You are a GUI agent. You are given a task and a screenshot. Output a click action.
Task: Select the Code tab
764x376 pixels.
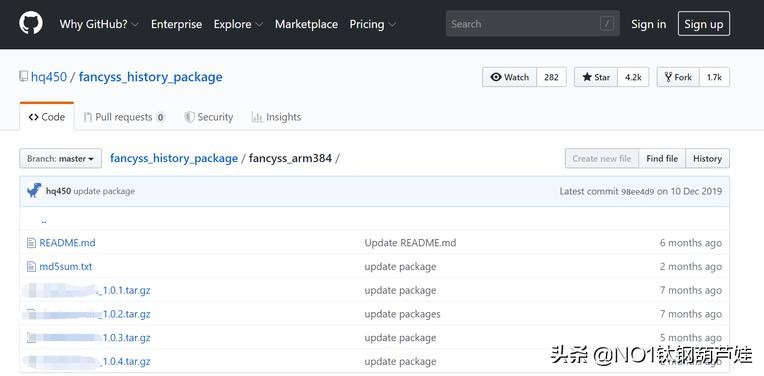47,117
